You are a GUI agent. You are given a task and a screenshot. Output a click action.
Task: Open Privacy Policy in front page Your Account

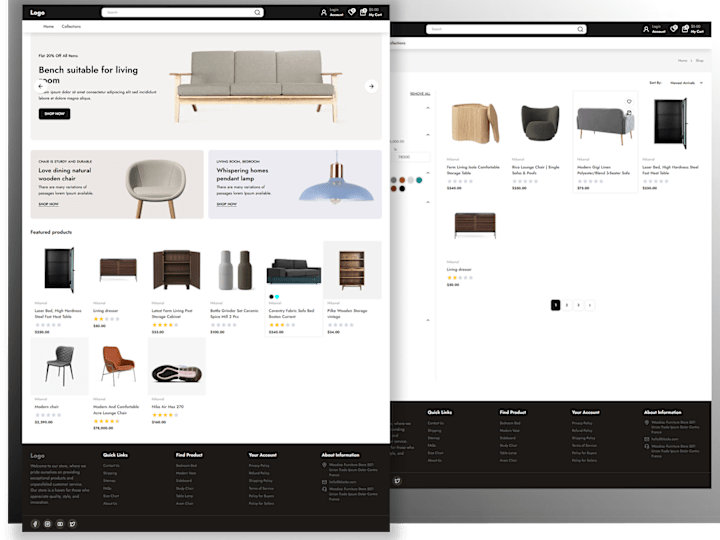(x=259, y=466)
